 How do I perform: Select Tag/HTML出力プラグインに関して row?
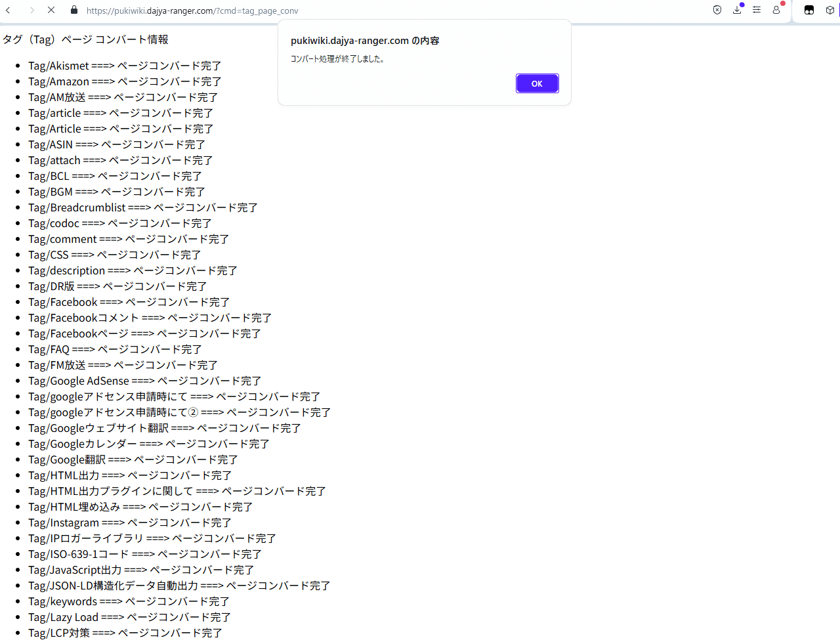point(177,491)
